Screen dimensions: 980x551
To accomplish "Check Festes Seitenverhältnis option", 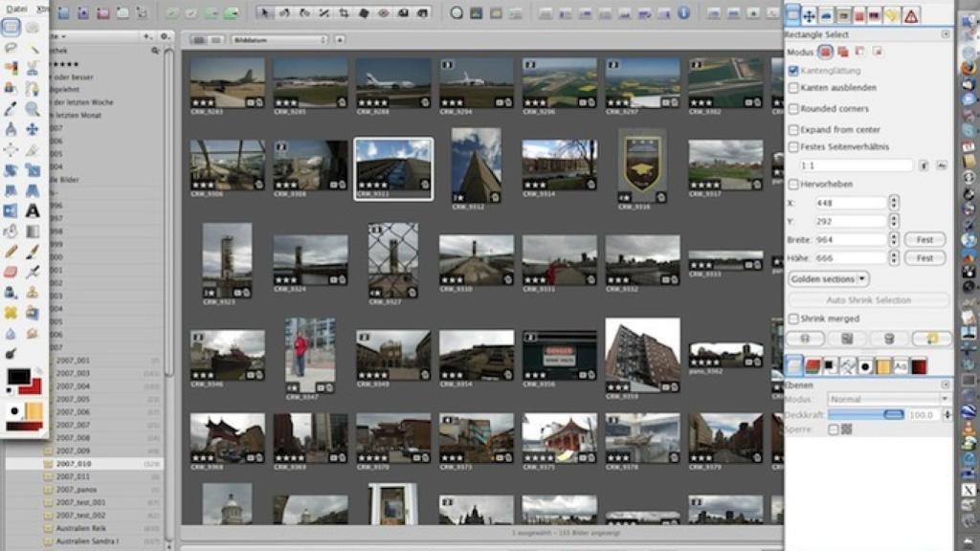I will tap(794, 146).
